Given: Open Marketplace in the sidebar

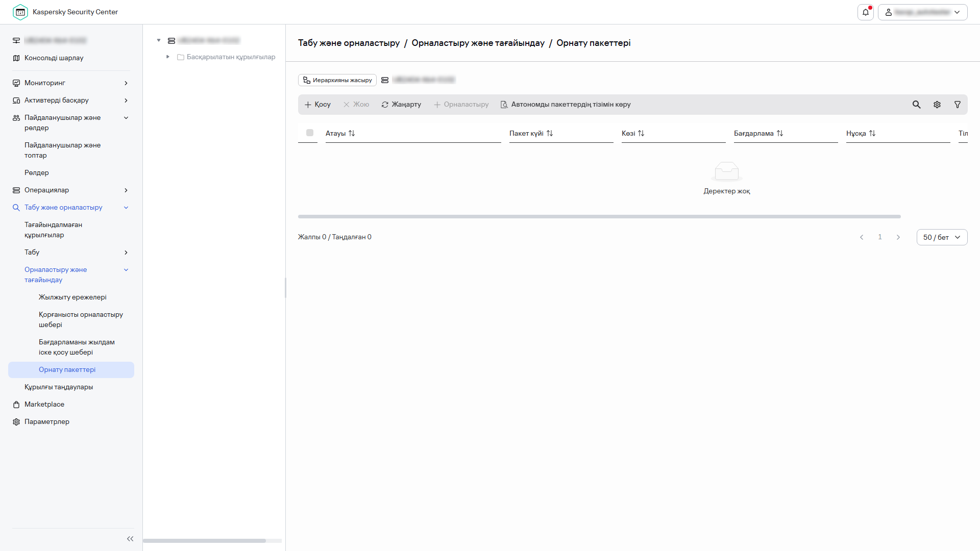Looking at the screenshot, I should (x=44, y=404).
